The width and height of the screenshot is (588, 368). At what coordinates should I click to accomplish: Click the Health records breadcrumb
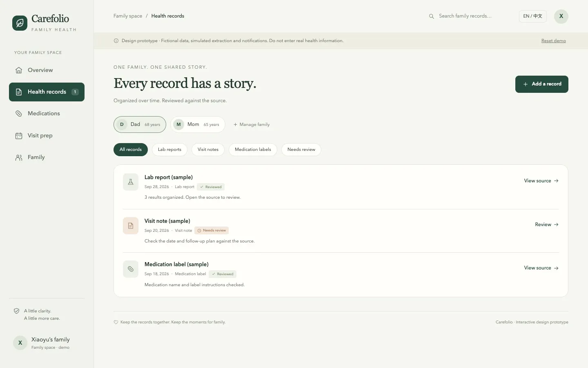click(x=168, y=16)
